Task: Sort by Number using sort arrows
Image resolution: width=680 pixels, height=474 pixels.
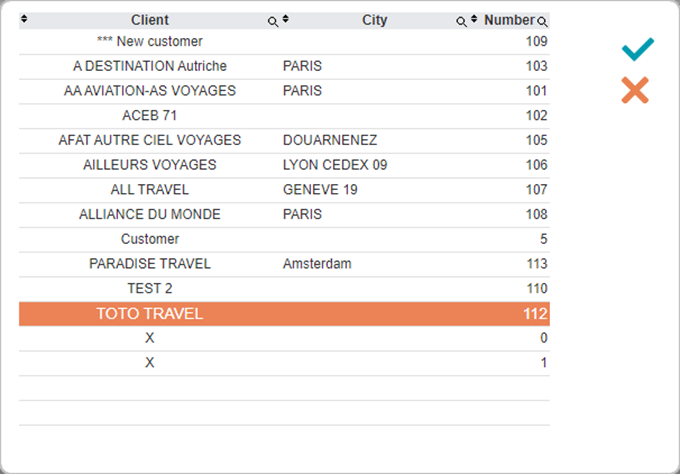Action: [x=474, y=19]
